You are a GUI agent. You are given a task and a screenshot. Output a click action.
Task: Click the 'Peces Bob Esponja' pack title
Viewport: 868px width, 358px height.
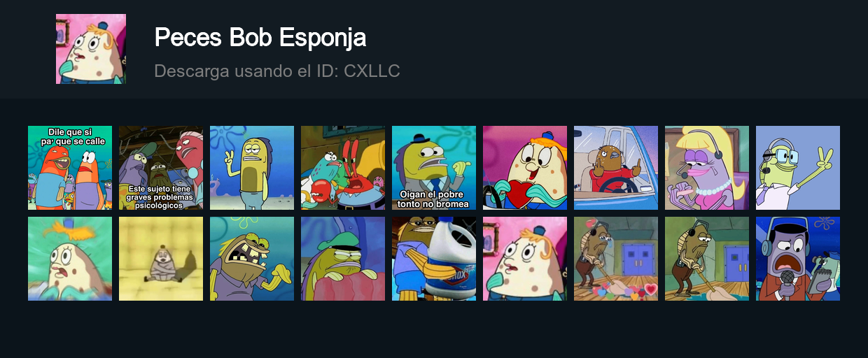pos(260,38)
